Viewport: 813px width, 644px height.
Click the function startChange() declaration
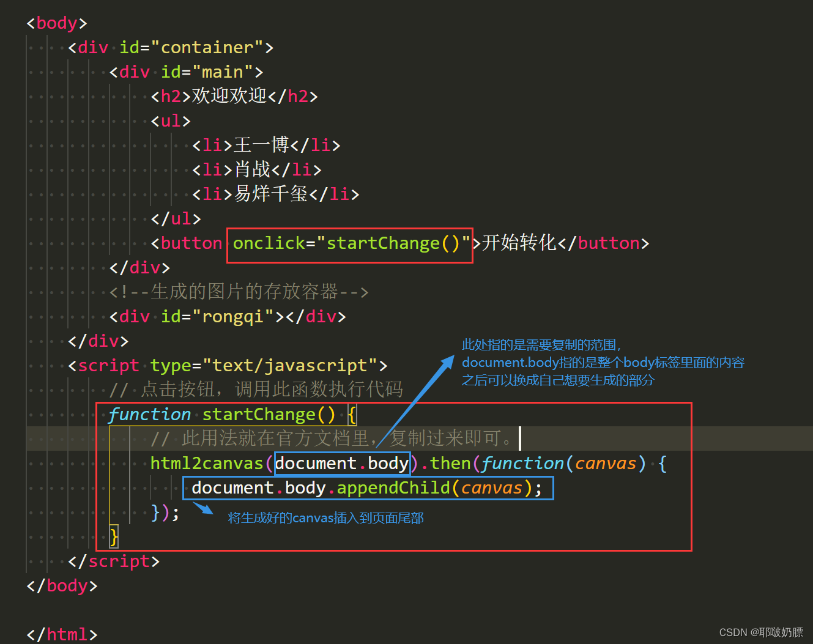pos(232,415)
